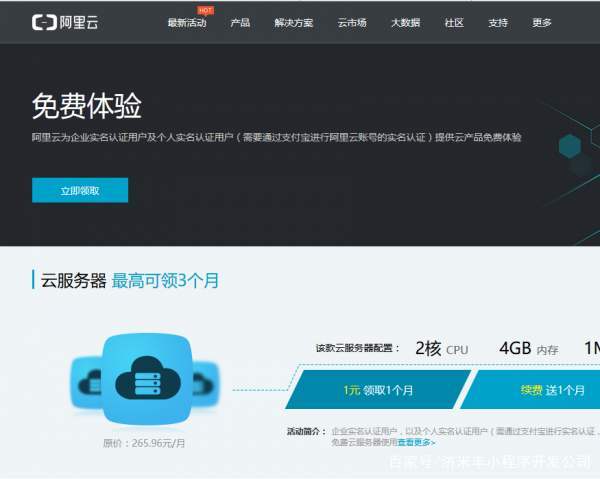Open the 大数据 navigation item

point(406,23)
